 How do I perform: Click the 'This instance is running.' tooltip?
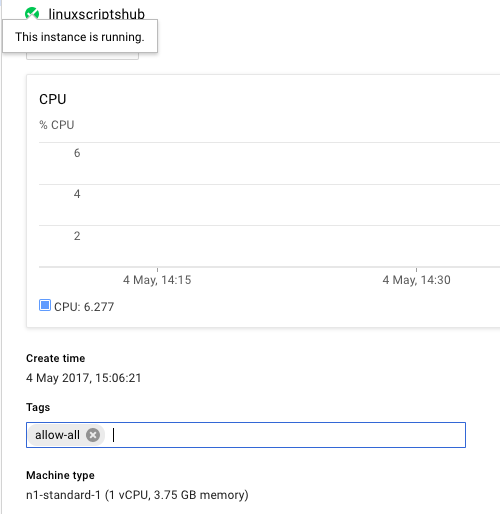[x=80, y=36]
